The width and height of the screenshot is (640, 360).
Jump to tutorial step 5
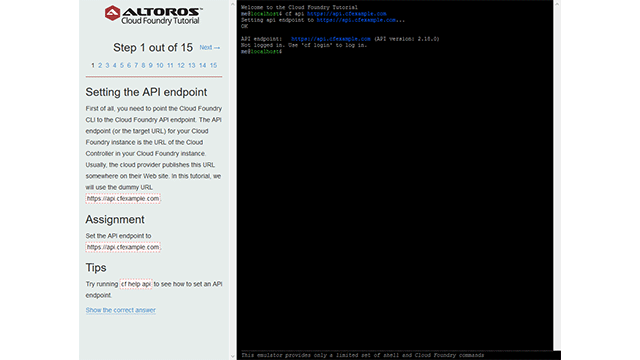pyautogui.click(x=122, y=65)
